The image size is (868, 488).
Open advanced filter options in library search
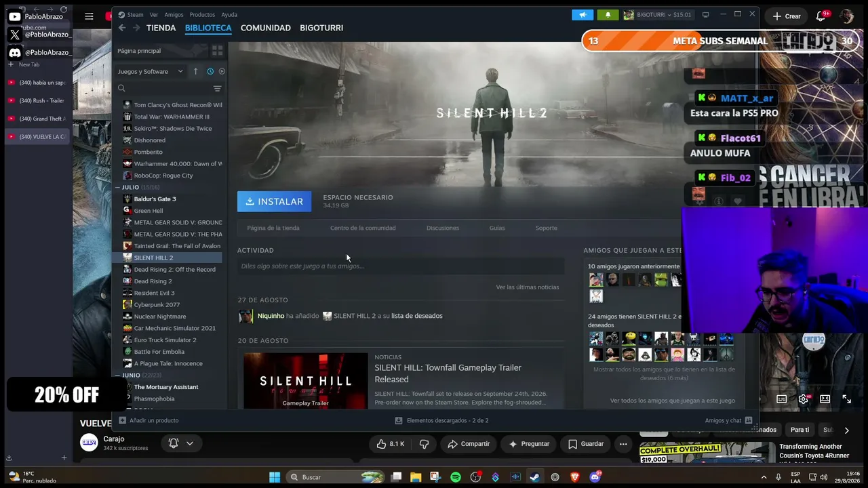coord(217,88)
